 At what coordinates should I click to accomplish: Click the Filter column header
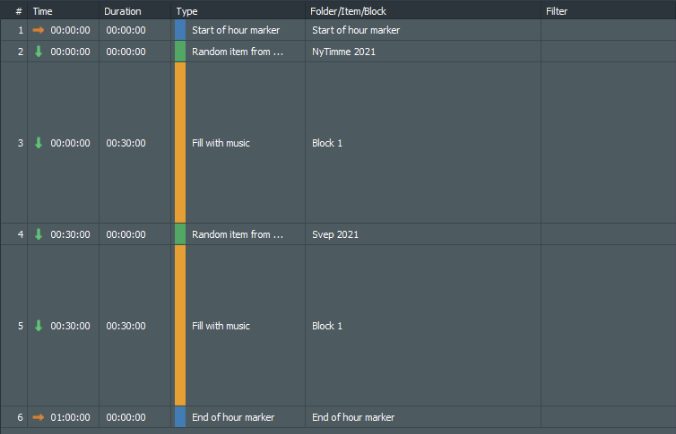557,11
